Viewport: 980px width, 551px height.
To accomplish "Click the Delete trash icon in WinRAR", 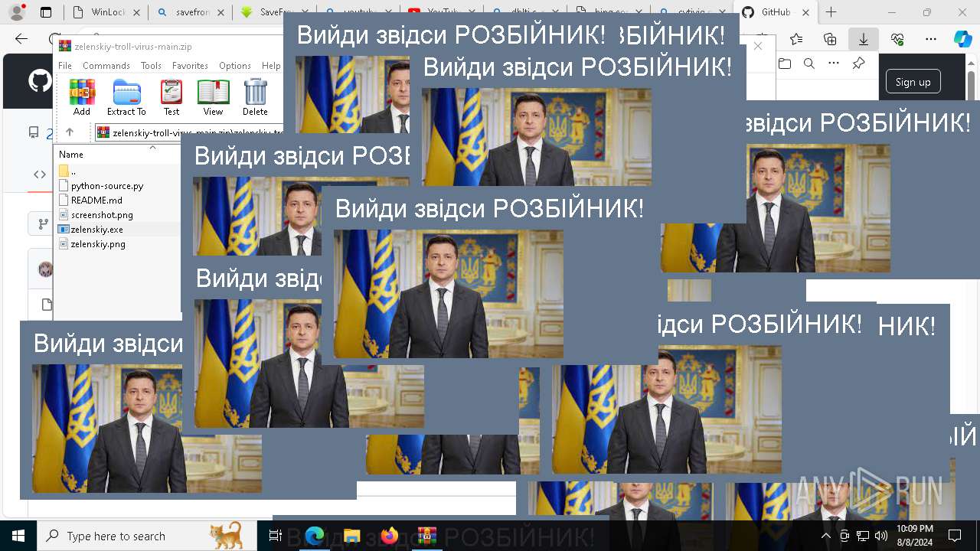I will 255,97.
